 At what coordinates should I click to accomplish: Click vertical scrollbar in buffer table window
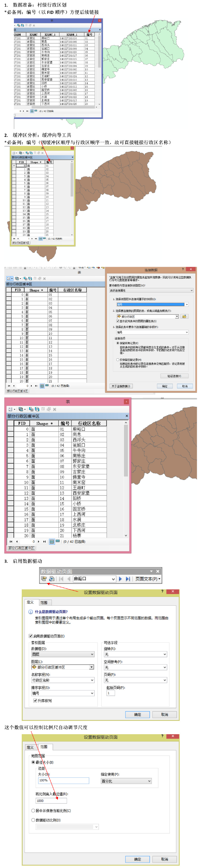pos(72,198)
